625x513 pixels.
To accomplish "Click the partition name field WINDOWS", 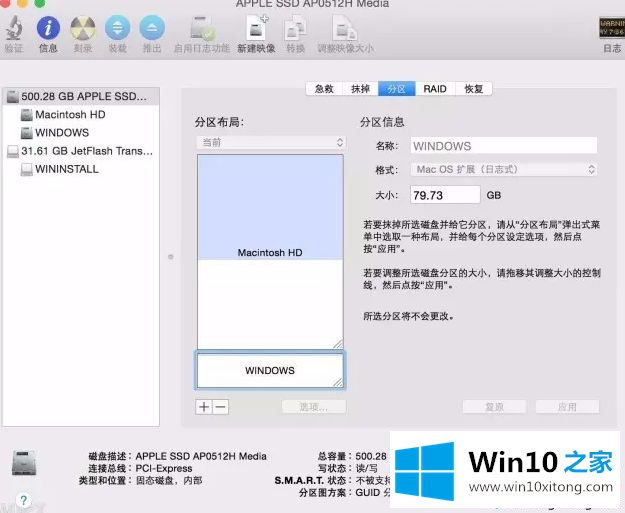I will pos(504,145).
